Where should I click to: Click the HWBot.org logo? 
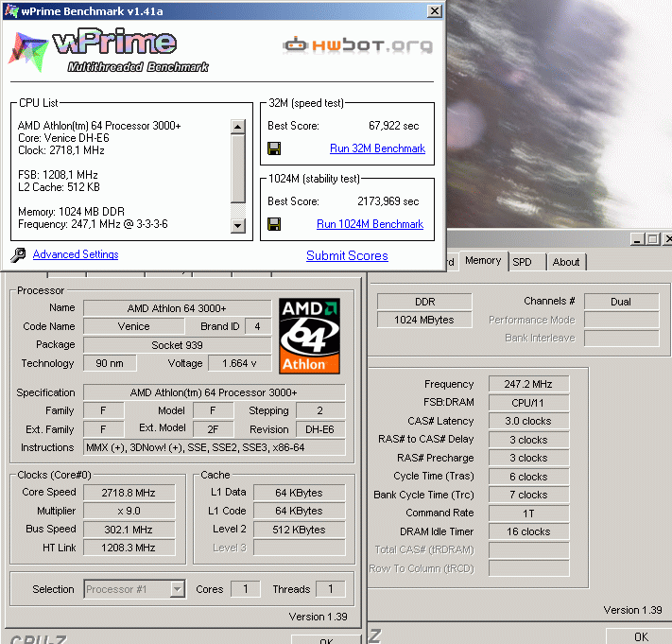coord(358,44)
